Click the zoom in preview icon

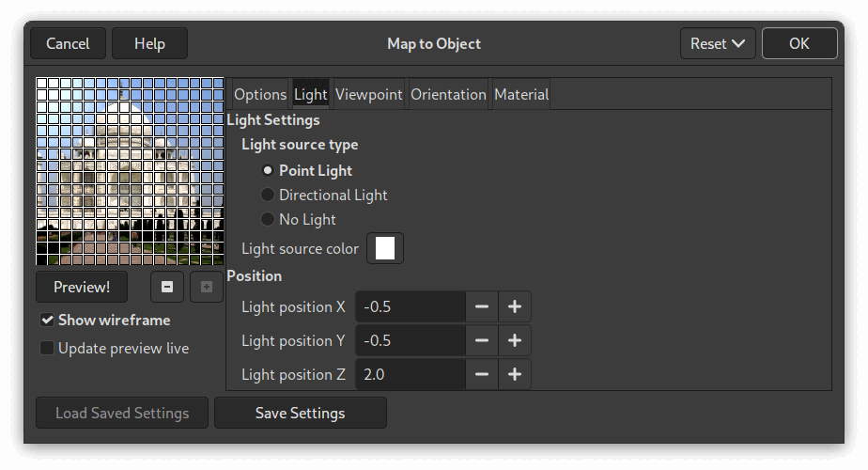click(x=207, y=287)
